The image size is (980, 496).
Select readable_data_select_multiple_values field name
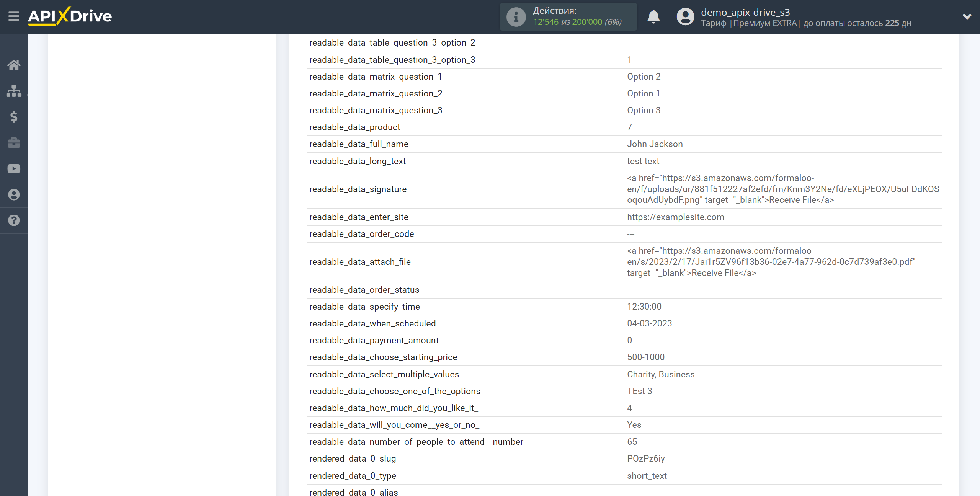click(384, 374)
